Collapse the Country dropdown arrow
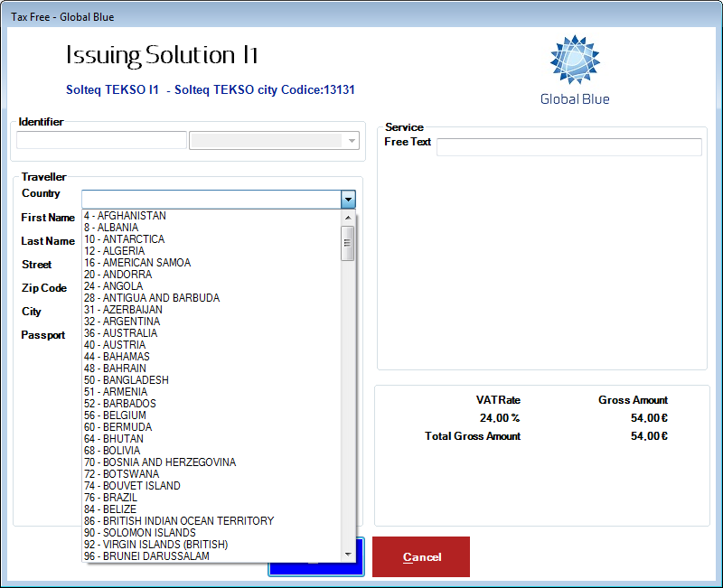The height and width of the screenshot is (588, 723). tap(348, 200)
